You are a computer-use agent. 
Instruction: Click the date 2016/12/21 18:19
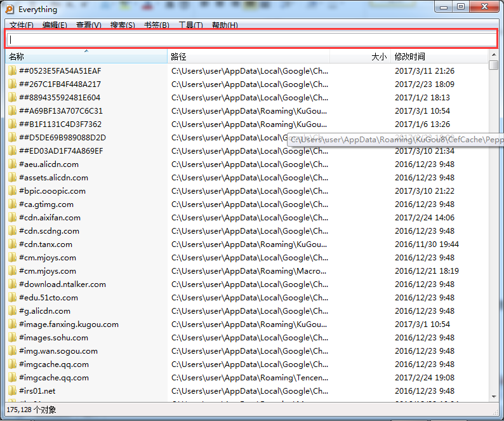(x=427, y=271)
